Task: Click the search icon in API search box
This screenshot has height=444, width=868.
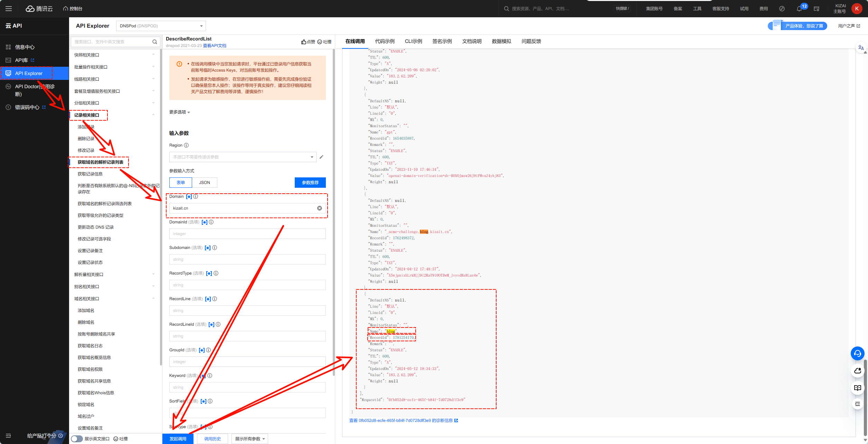Action: [155, 42]
